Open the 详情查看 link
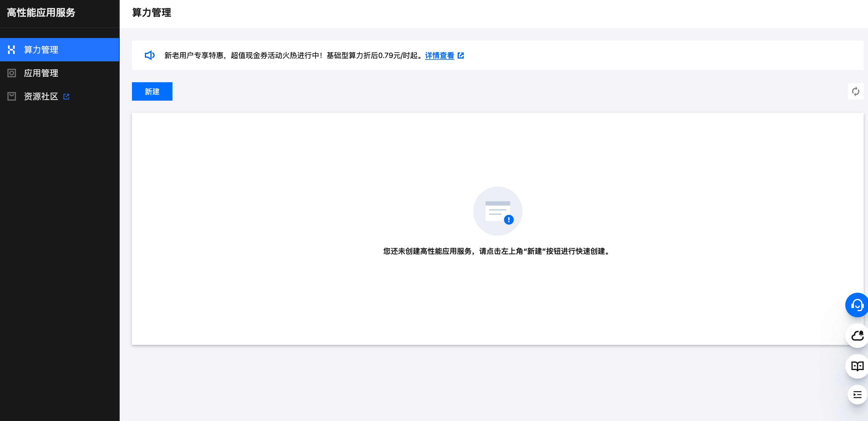 point(440,56)
